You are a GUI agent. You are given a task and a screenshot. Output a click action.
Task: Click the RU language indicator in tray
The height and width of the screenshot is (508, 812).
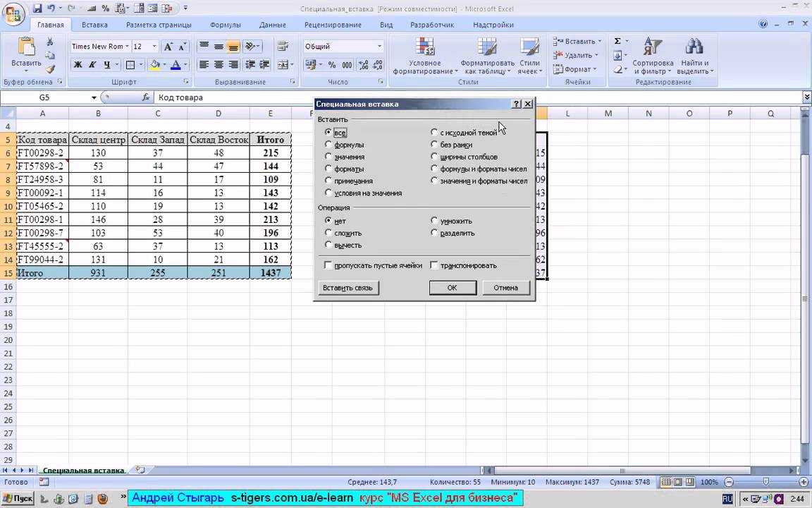point(727,499)
